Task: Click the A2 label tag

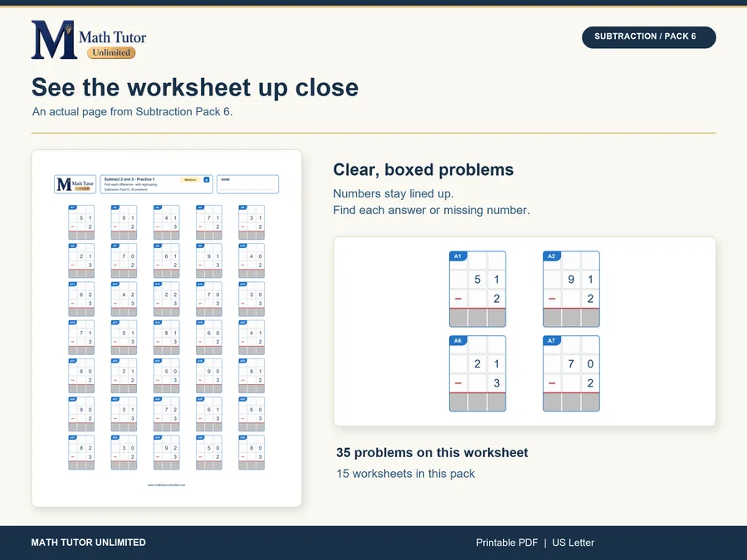Action: point(552,256)
